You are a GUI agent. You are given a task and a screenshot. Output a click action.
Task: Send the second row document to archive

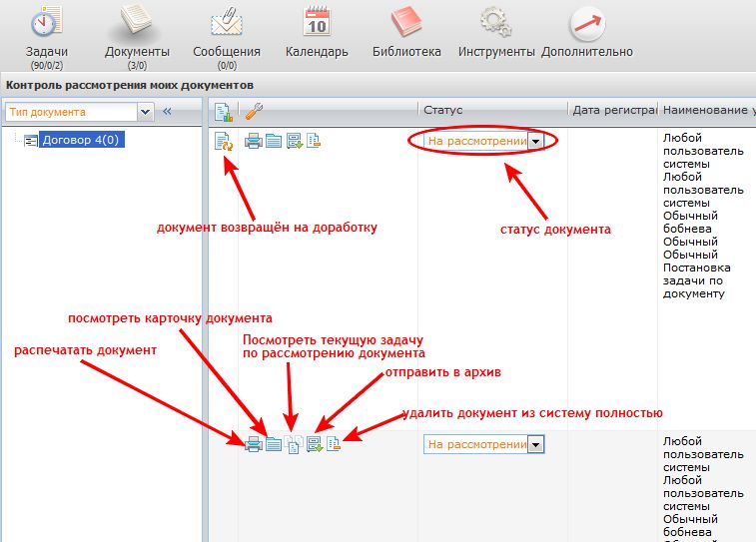pyautogui.click(x=314, y=444)
